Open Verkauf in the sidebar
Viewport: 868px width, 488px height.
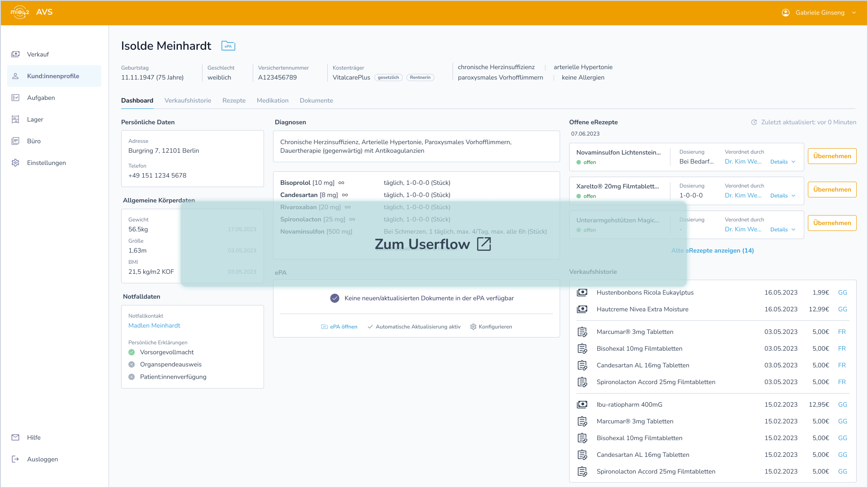pyautogui.click(x=38, y=54)
